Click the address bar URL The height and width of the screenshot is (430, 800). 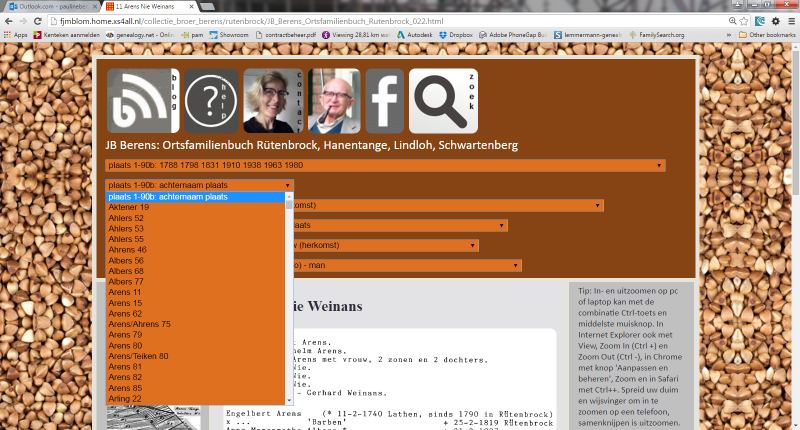[251, 21]
